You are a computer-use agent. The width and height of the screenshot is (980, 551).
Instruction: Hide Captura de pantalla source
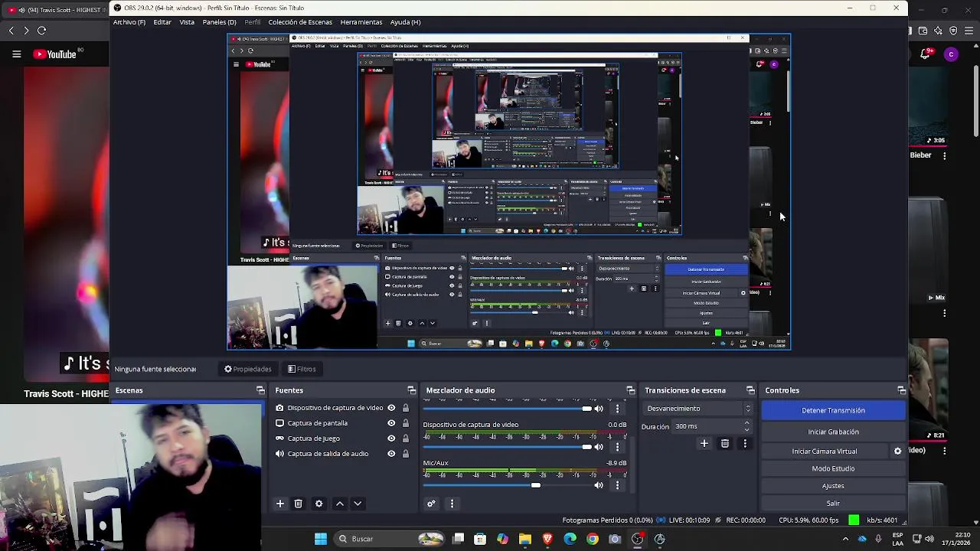[391, 423]
